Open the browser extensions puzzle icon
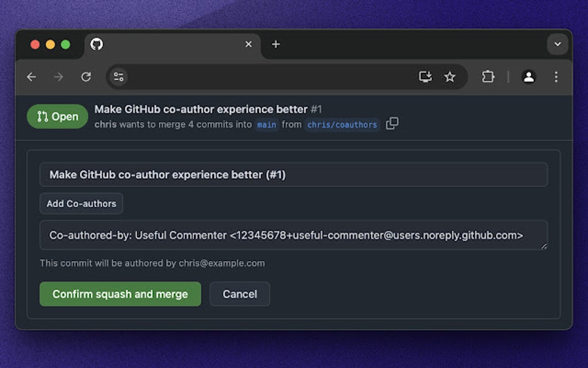The height and width of the screenshot is (368, 588). click(488, 77)
